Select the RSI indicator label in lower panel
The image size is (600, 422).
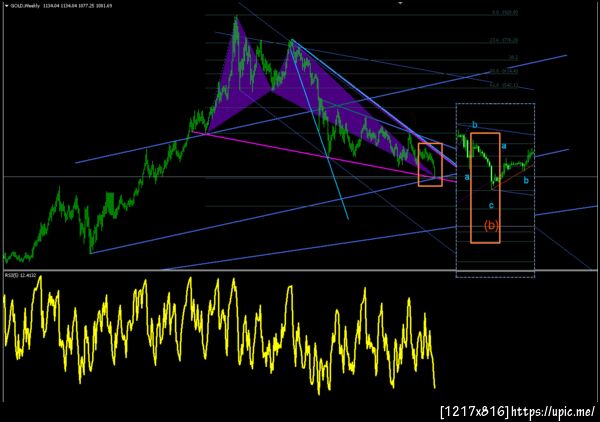tap(20, 275)
